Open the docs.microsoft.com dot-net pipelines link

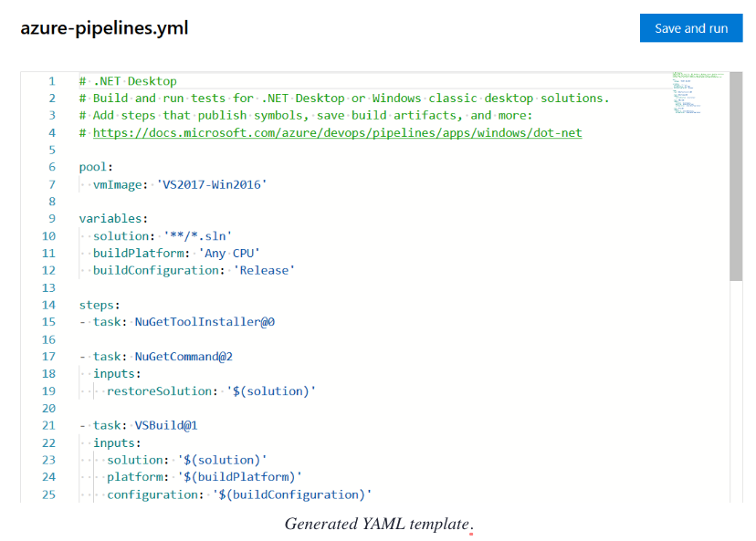click(x=338, y=132)
